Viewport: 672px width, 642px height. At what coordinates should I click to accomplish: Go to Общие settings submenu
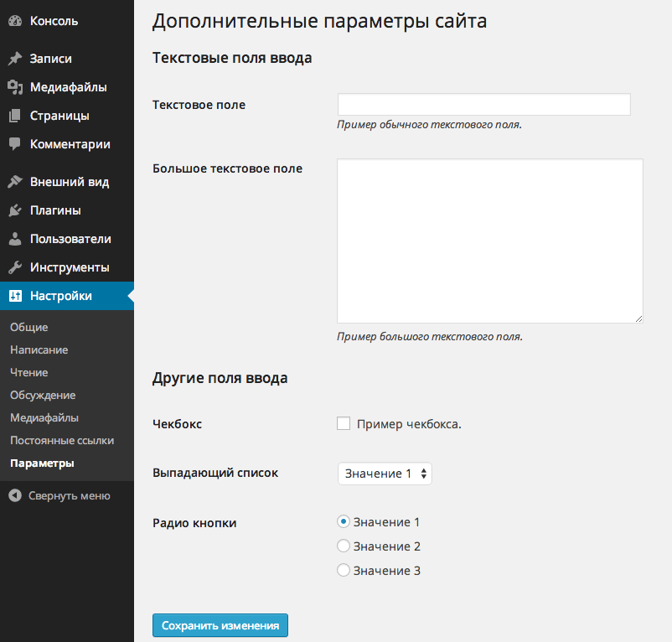29,328
